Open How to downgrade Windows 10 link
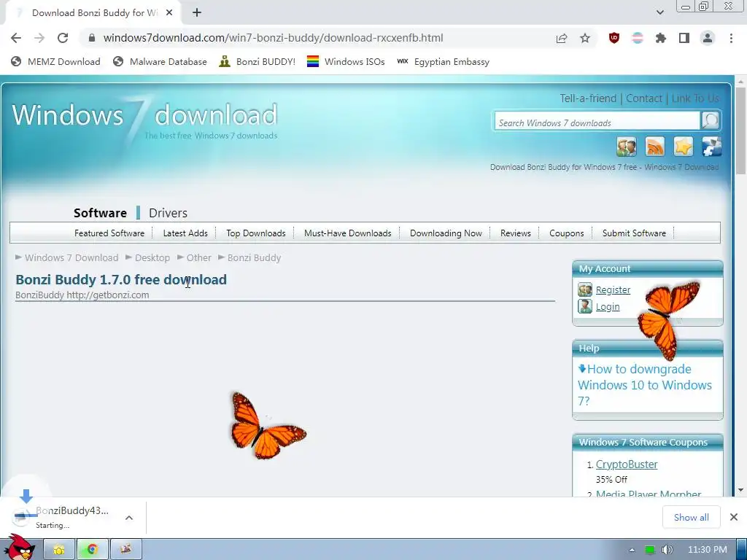This screenshot has height=560, width=747. pos(645,385)
